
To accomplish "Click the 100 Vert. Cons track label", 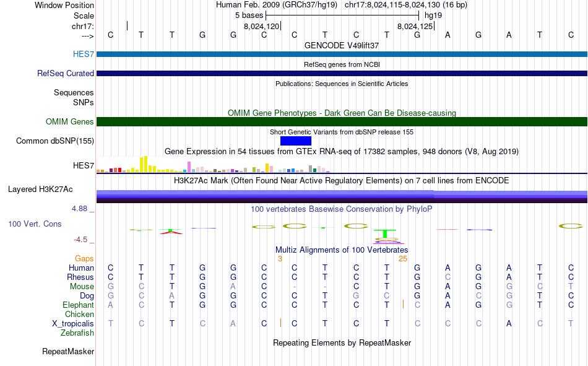I will click(x=35, y=224).
